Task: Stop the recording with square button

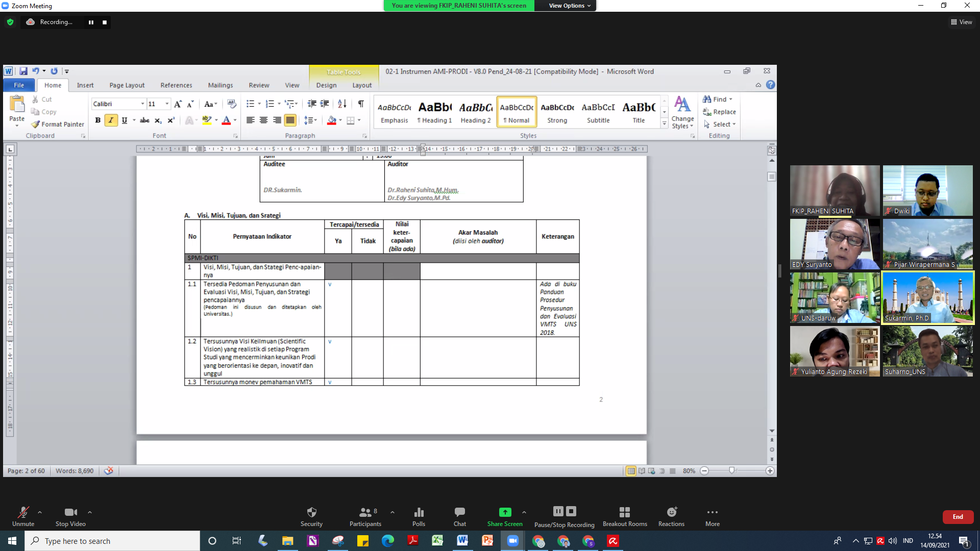Action: (105, 22)
